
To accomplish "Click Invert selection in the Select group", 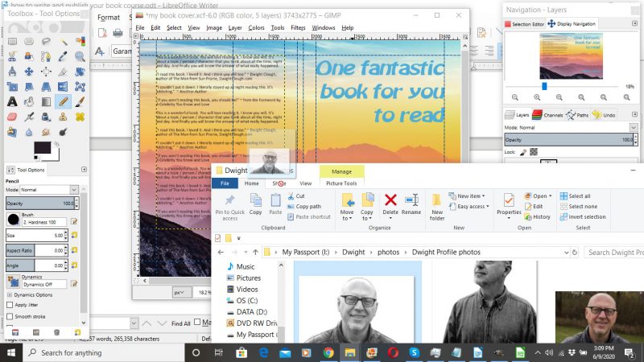I will coord(587,216).
